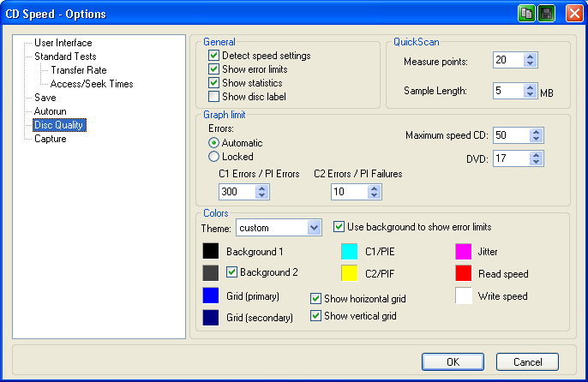Click the floppy disk icon in title bar
Image resolution: width=588 pixels, height=382 pixels.
tap(545, 14)
